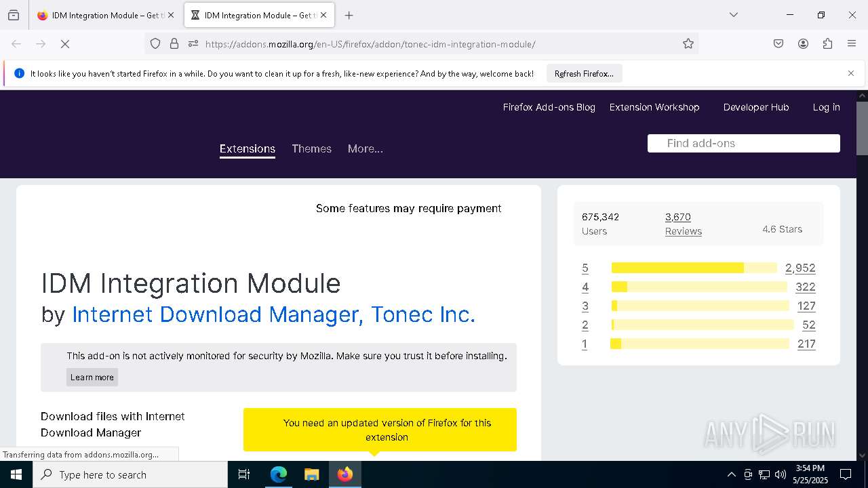This screenshot has width=868, height=488.
Task: Filter reviews by 4 star rating
Action: (x=585, y=287)
